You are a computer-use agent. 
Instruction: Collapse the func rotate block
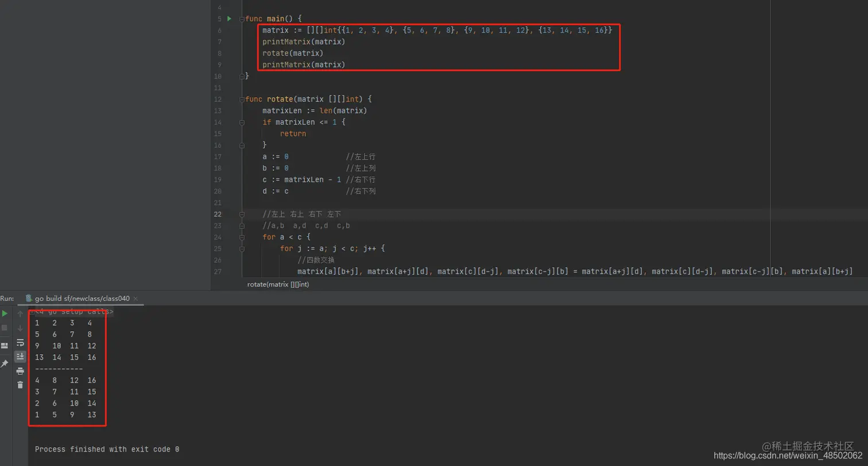[x=242, y=99]
